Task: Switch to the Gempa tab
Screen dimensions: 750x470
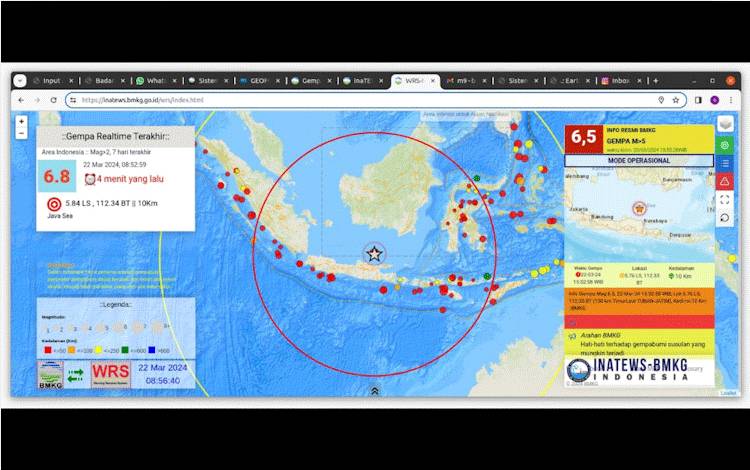Action: 310,81
